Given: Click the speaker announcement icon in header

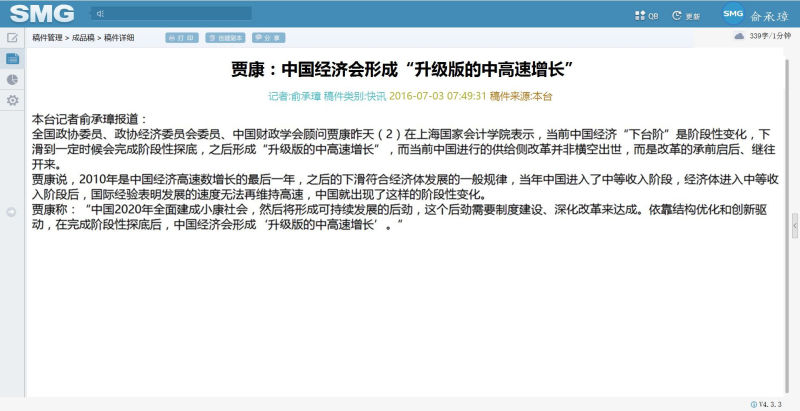Looking at the screenshot, I should (x=100, y=14).
